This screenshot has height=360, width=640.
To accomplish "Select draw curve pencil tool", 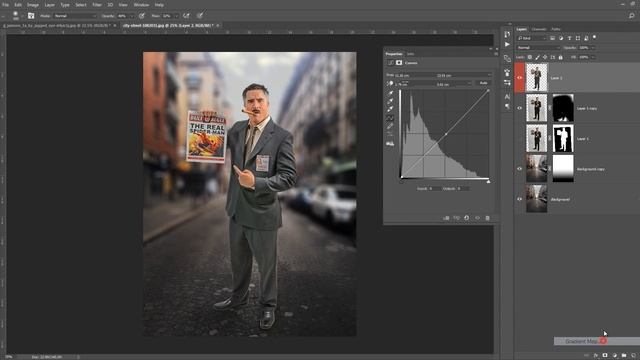I will point(390,126).
